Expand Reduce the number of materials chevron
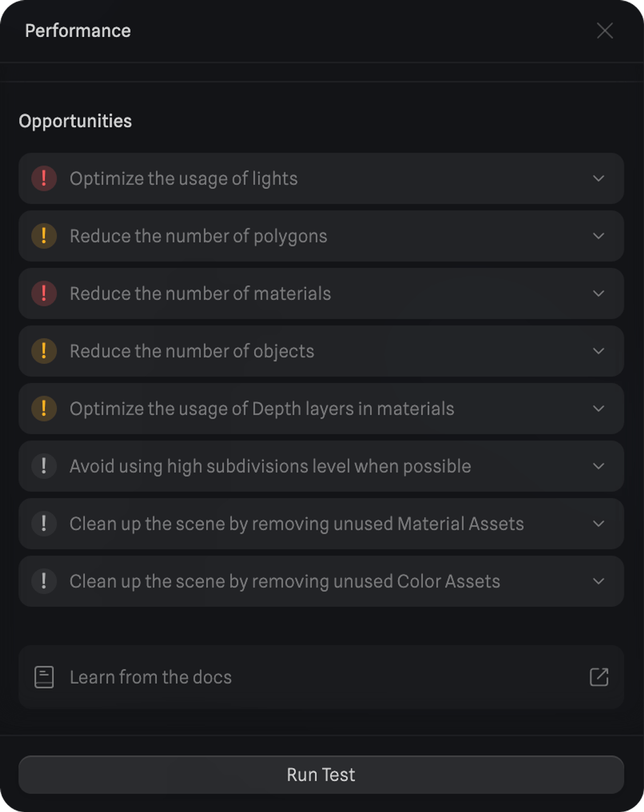644x812 pixels. pos(598,294)
